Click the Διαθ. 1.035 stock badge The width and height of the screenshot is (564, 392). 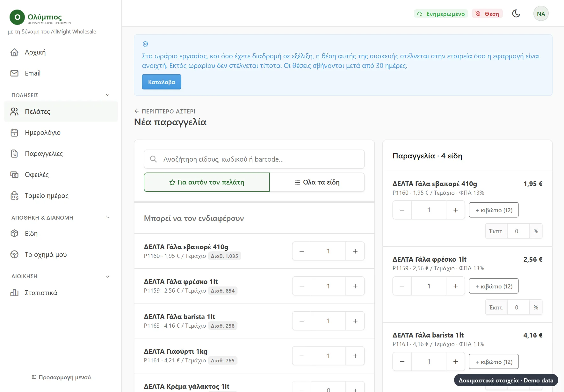(x=224, y=256)
